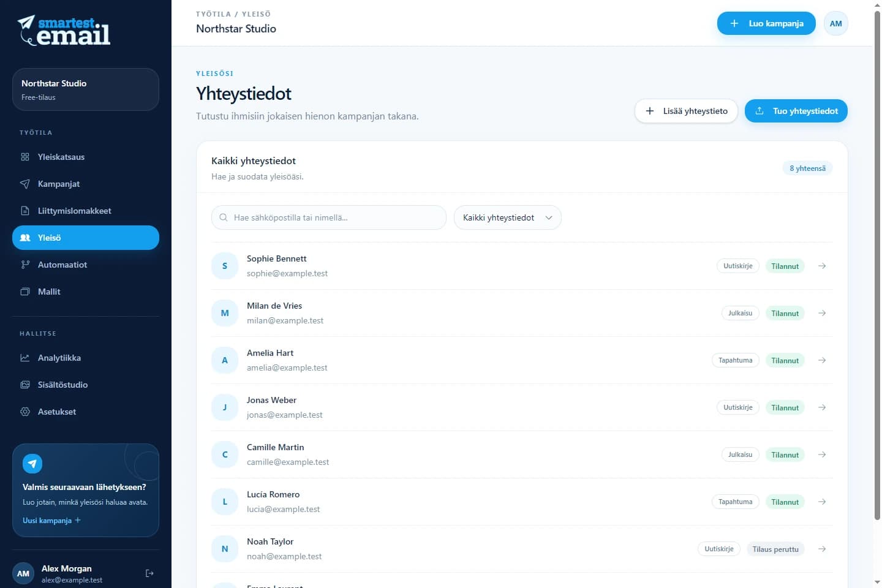Click the Luo kampanja button
882x588 pixels.
point(766,23)
